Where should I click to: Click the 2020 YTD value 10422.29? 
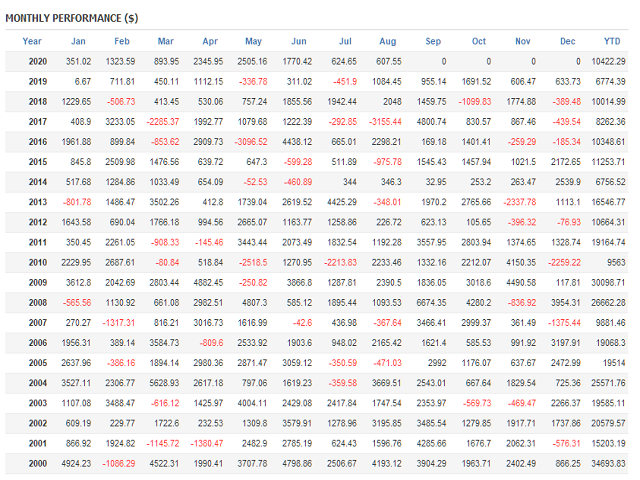(x=608, y=62)
